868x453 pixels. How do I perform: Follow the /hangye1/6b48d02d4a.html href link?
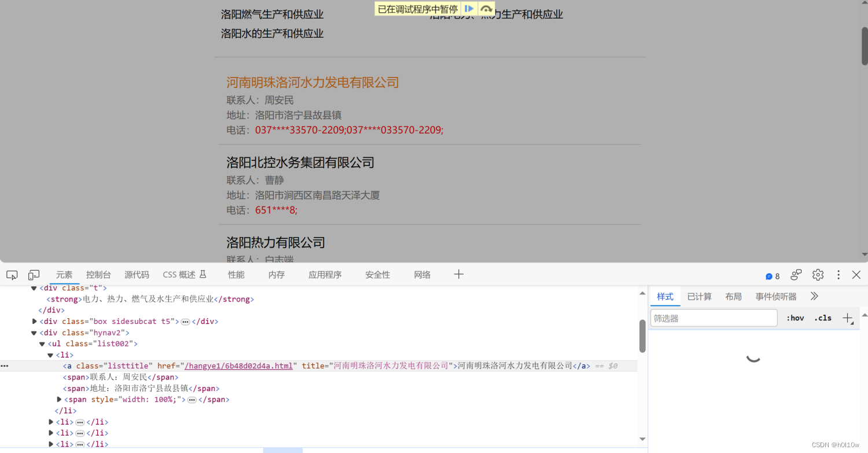[x=239, y=366]
